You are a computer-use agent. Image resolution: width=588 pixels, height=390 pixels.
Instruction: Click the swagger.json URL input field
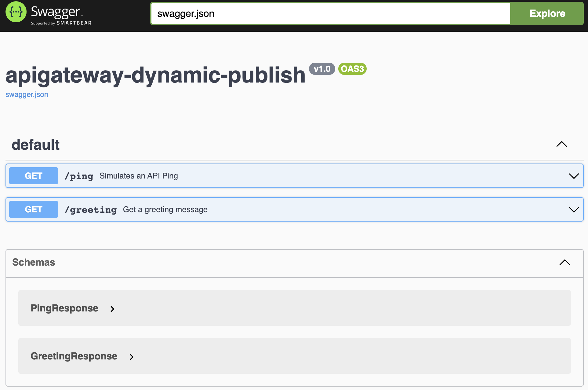point(331,13)
